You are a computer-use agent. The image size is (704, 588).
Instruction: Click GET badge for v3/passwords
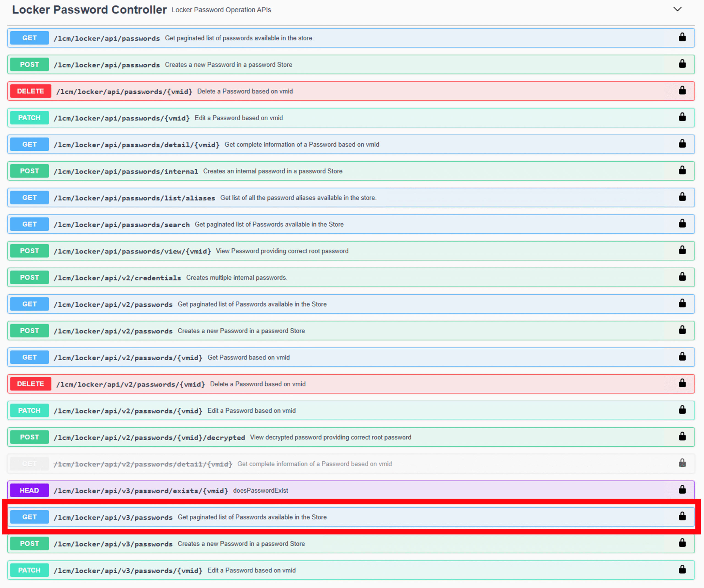[29, 517]
